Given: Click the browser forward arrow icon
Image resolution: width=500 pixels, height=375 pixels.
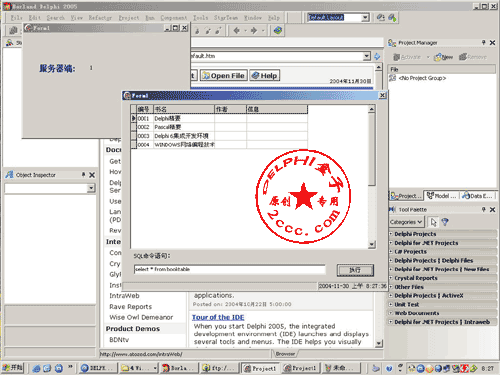Looking at the screenshot, I should (254, 31).
